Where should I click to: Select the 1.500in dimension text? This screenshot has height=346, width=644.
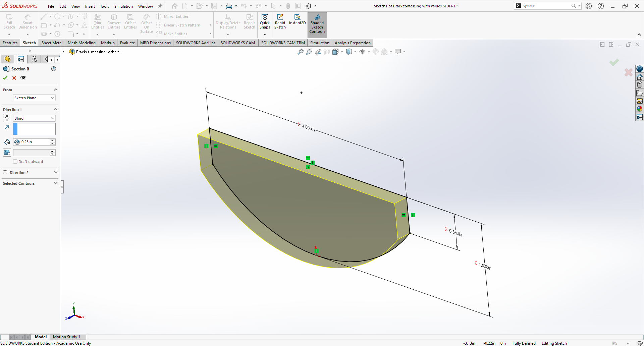pos(485,266)
